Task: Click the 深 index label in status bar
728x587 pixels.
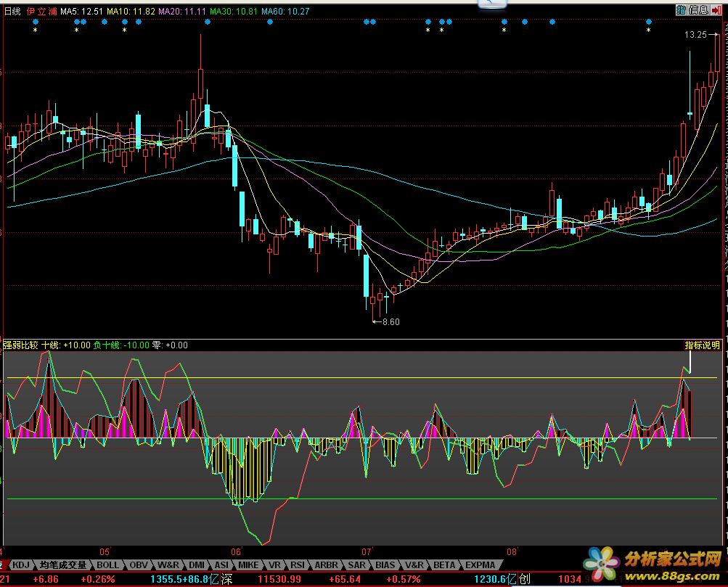Action: 226,579
